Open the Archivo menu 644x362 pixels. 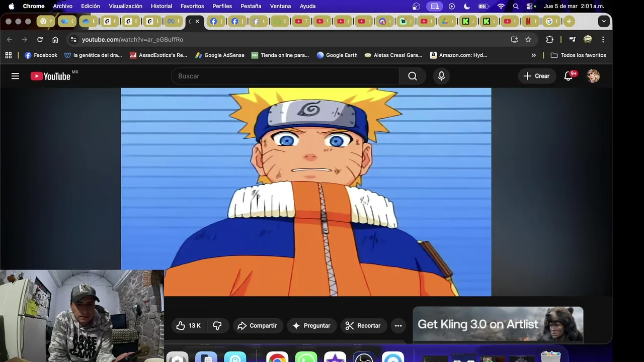[63, 6]
